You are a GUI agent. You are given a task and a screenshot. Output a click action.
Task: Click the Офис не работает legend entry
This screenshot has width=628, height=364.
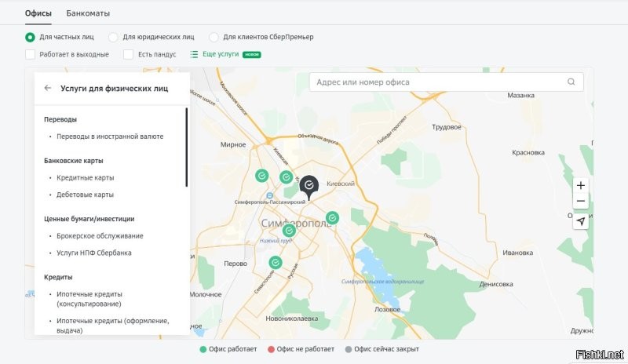pos(301,349)
